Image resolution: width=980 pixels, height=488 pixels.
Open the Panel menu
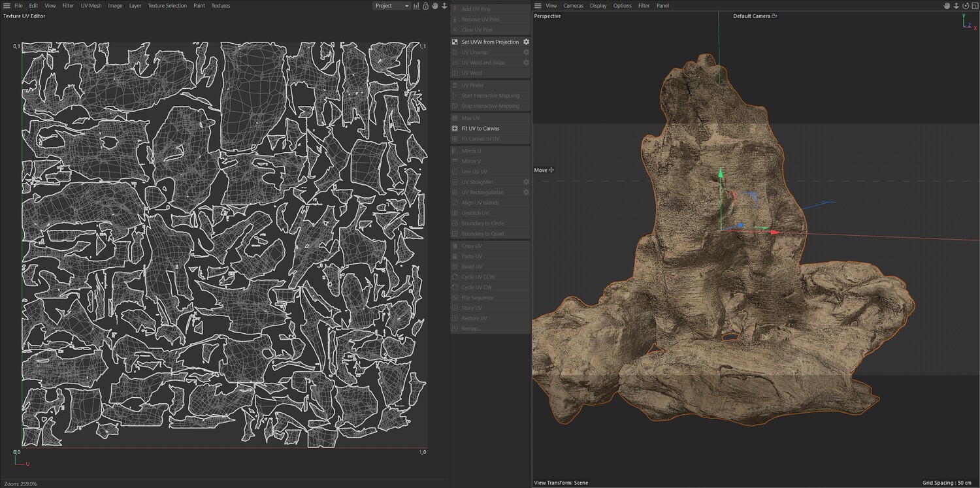(662, 6)
